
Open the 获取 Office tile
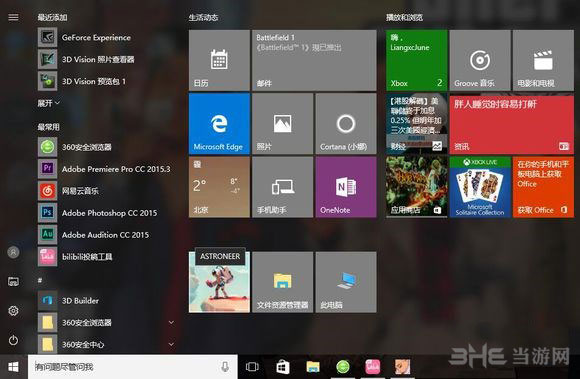[x=543, y=187]
